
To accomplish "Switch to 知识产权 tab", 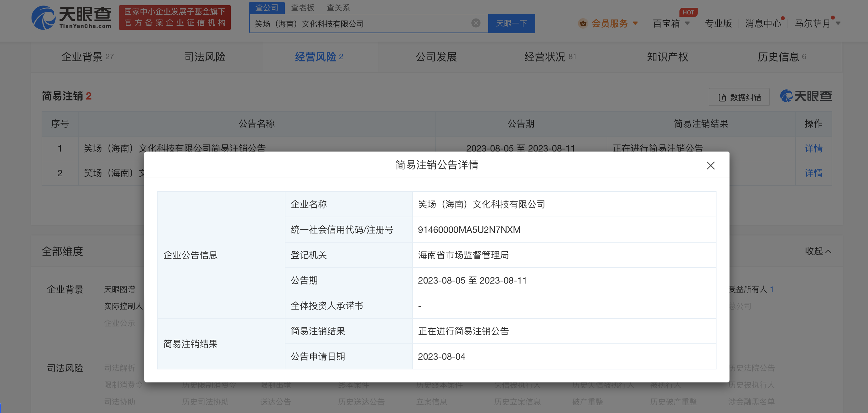I will [667, 57].
